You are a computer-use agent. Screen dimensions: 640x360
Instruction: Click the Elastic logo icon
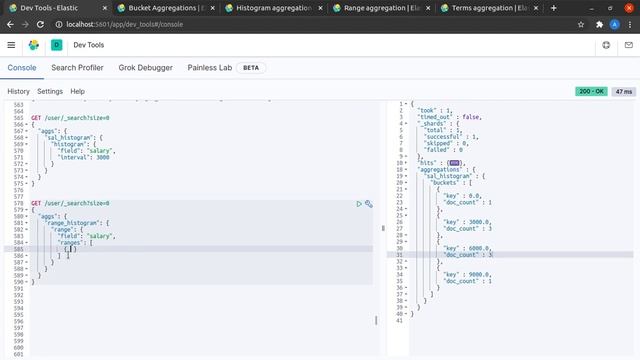[34, 45]
